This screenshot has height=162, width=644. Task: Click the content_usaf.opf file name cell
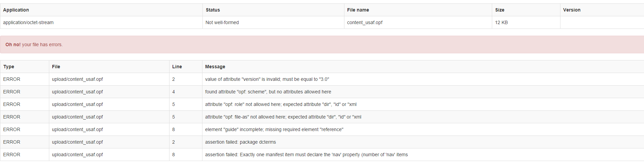point(364,22)
